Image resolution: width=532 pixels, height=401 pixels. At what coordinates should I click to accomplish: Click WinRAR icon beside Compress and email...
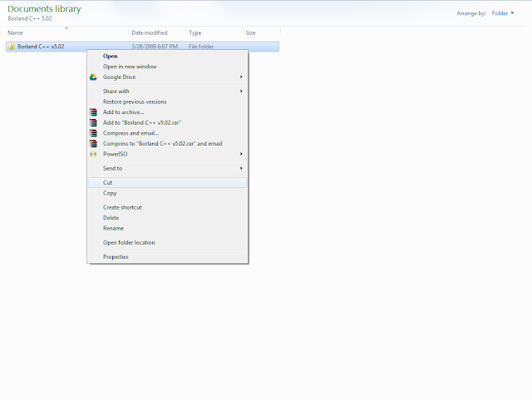(x=93, y=133)
